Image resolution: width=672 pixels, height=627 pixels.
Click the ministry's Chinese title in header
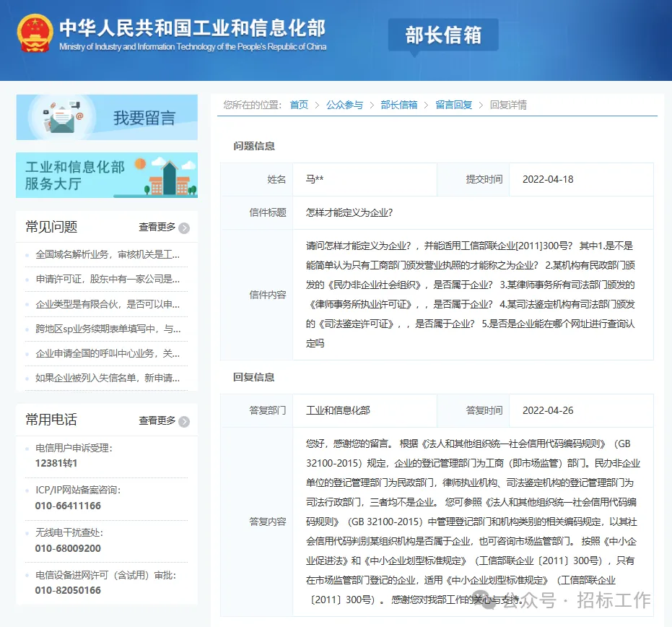(193, 27)
